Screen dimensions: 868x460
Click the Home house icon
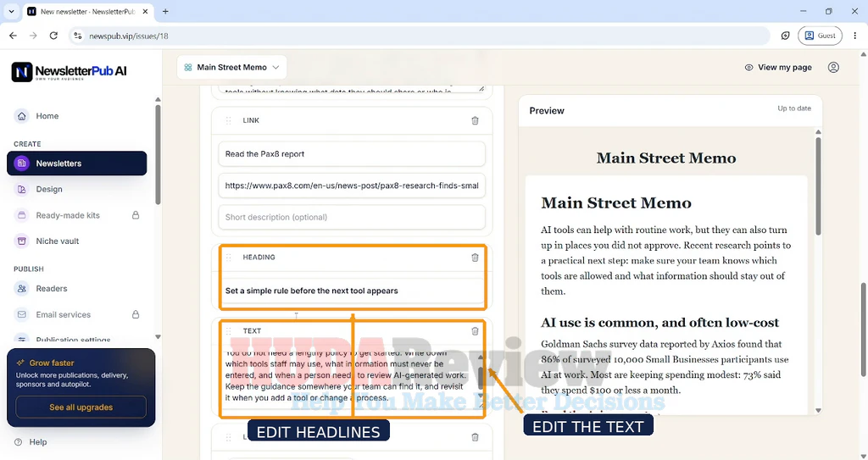[x=21, y=116]
